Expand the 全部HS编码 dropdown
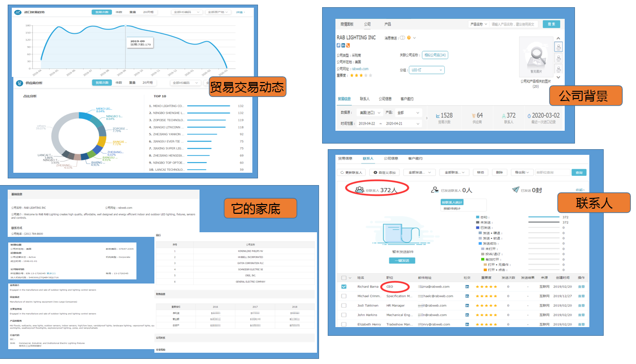 tap(186, 12)
